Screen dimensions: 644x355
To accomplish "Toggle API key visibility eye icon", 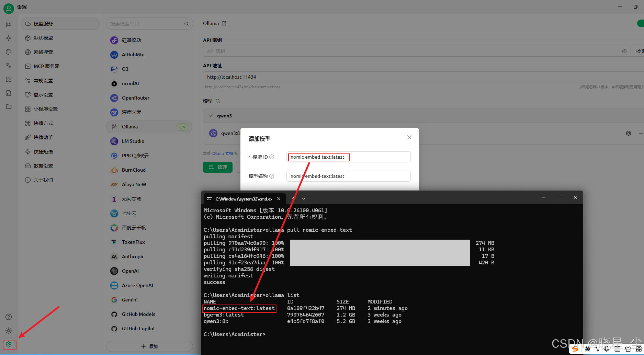I will click(x=624, y=51).
